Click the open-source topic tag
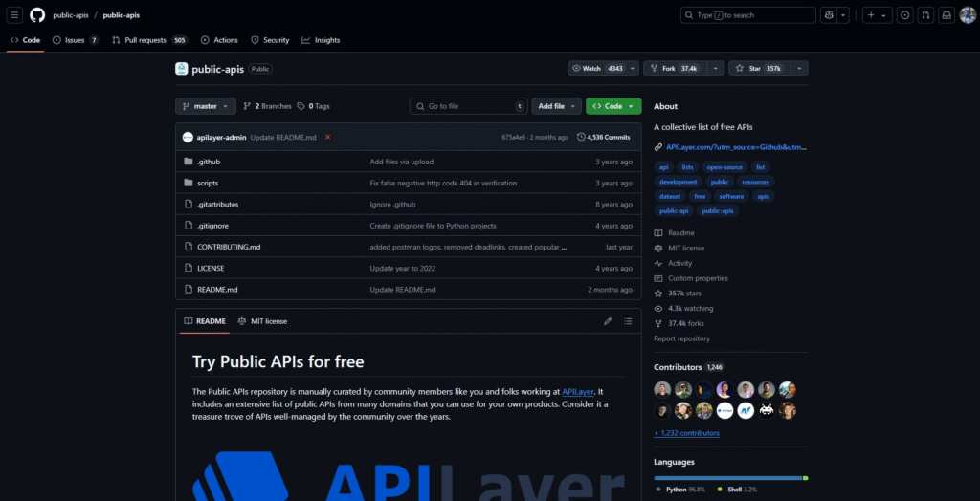Viewport: 980px width, 501px height. click(x=724, y=166)
